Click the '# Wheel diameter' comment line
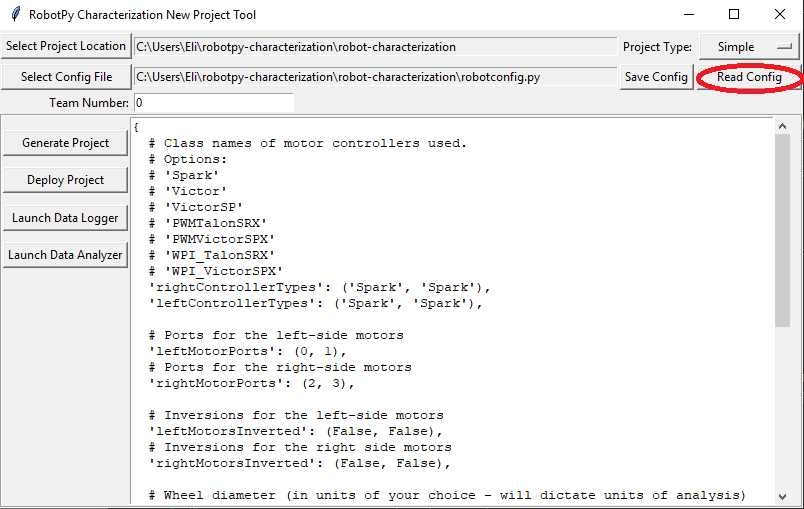804x509 pixels. coord(447,495)
